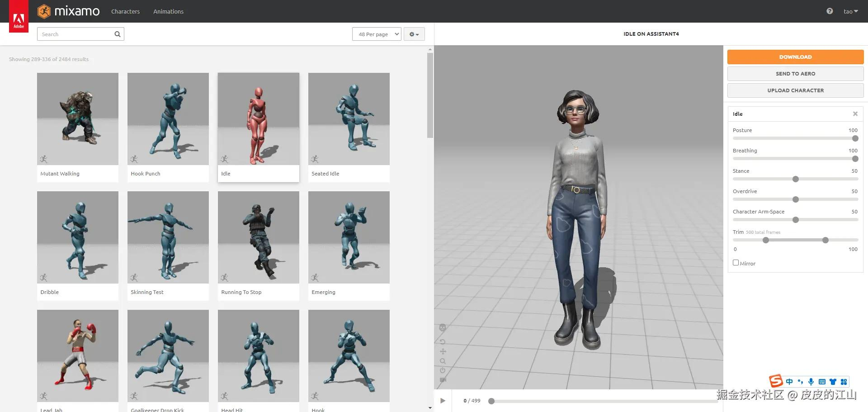Toggle the Chinese 中 input mode icon

789,382
